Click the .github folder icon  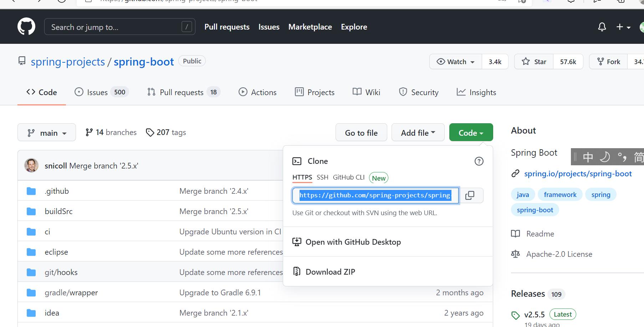coord(31,191)
